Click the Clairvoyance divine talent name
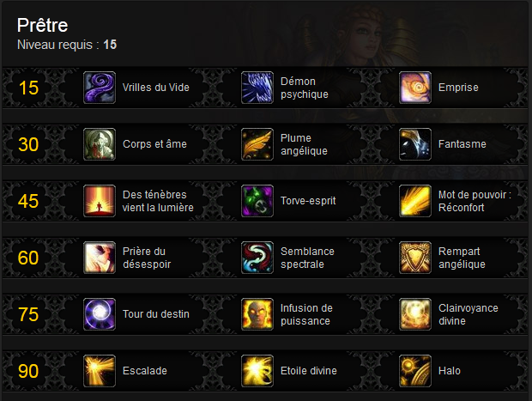The height and width of the screenshot is (401, 532). pyautogui.click(x=469, y=314)
